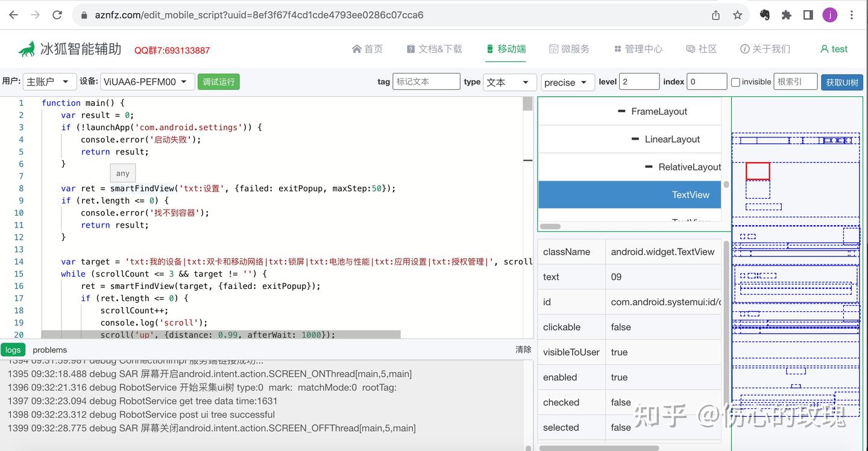Open the type dropdown showing 文本
Image resolution: width=868 pixels, height=451 pixels.
509,81
